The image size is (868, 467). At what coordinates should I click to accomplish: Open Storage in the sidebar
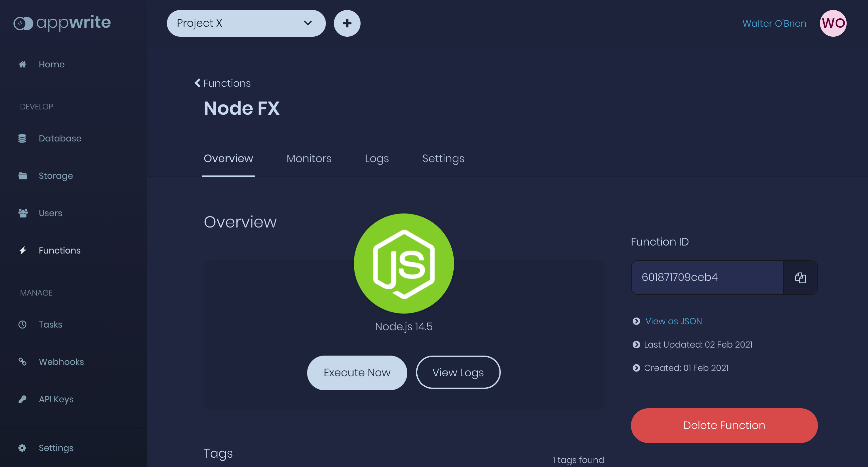click(56, 176)
